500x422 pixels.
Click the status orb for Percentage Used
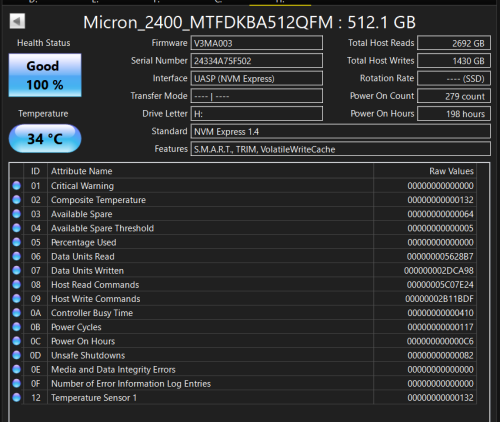coord(16,242)
